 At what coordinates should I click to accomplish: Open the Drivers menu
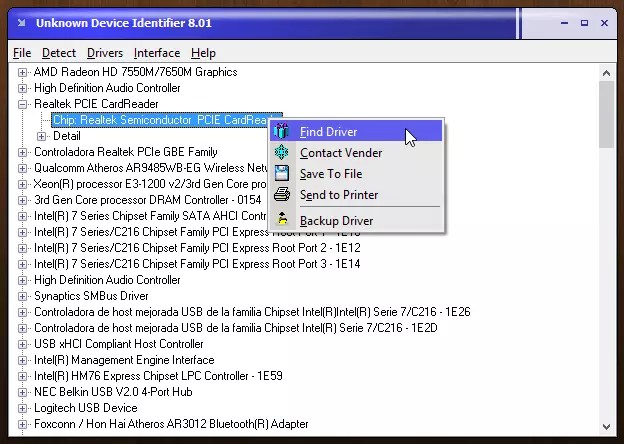point(105,53)
